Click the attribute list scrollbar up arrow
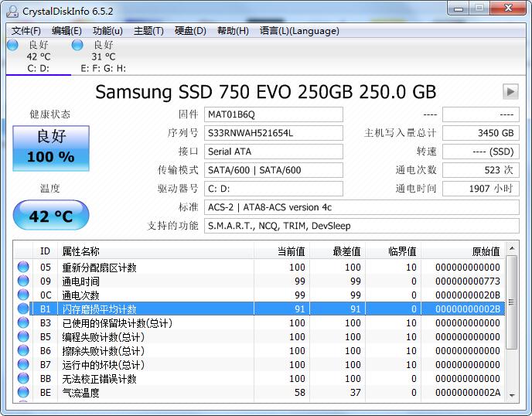The width and height of the screenshot is (532, 416). [x=512, y=248]
